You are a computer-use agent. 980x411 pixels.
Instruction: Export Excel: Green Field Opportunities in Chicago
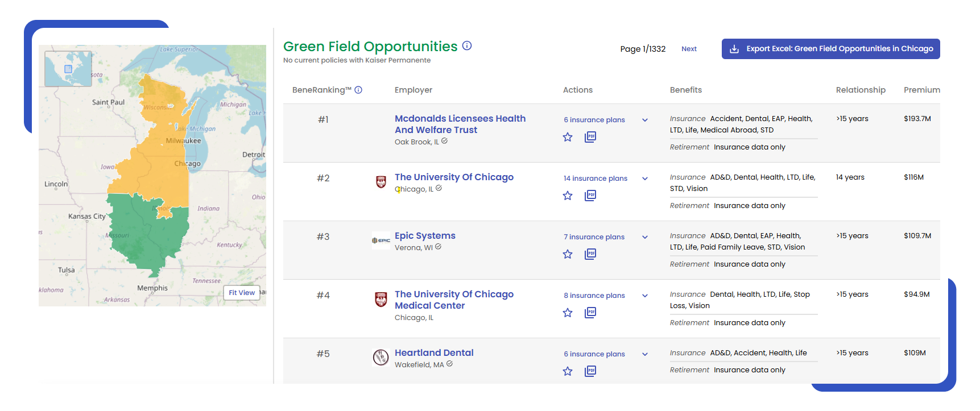click(x=830, y=49)
